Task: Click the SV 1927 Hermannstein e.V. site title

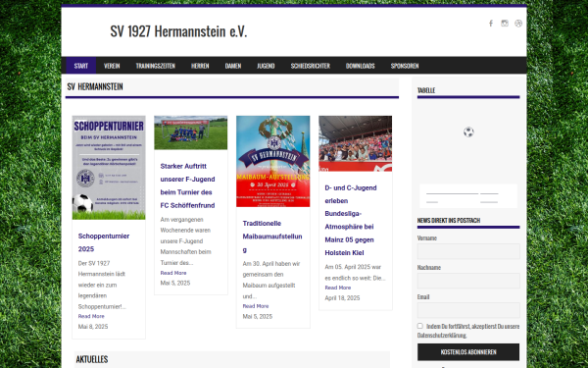Action: pos(178,31)
